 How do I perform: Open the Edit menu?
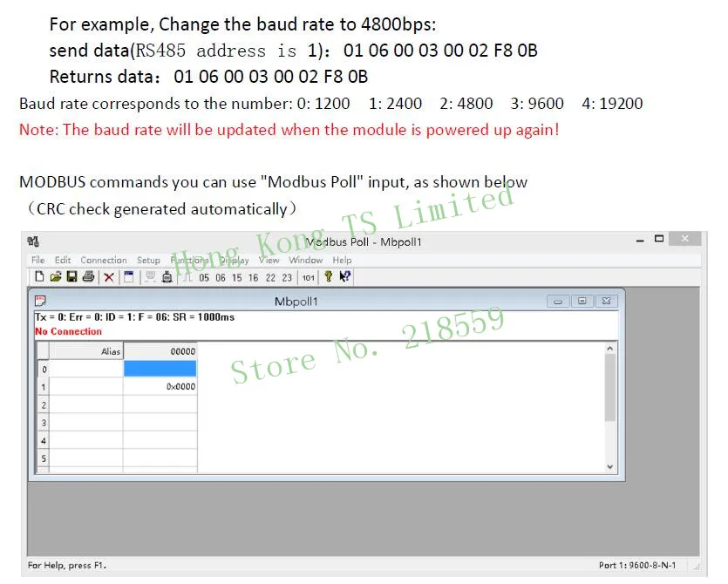pos(63,260)
